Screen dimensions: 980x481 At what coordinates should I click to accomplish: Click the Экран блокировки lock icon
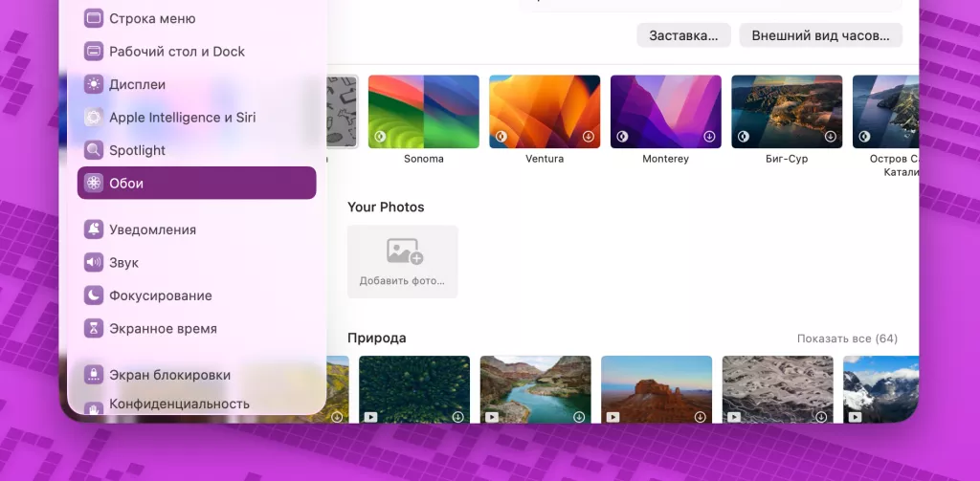pos(94,375)
